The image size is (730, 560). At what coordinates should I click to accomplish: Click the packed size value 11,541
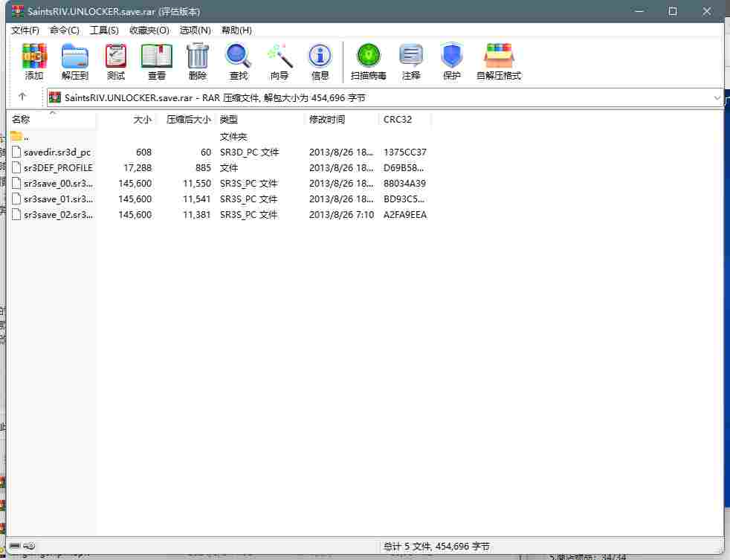pos(197,199)
